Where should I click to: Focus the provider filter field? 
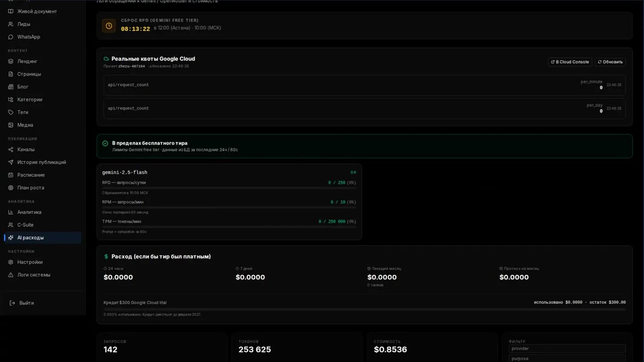pos(567,349)
